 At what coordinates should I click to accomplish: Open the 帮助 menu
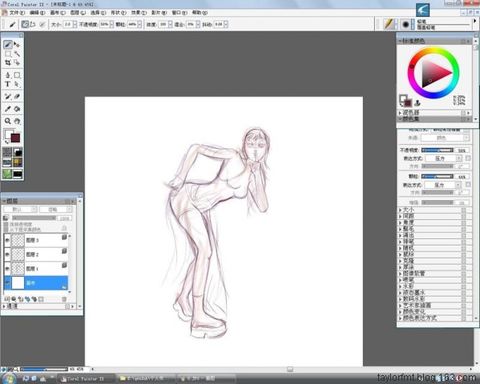[x=200, y=13]
